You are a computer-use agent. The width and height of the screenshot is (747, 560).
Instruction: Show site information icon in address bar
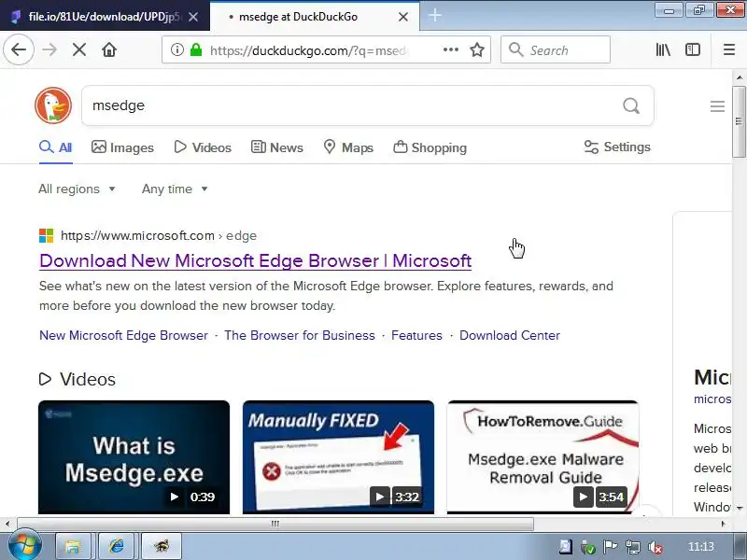pyautogui.click(x=176, y=49)
